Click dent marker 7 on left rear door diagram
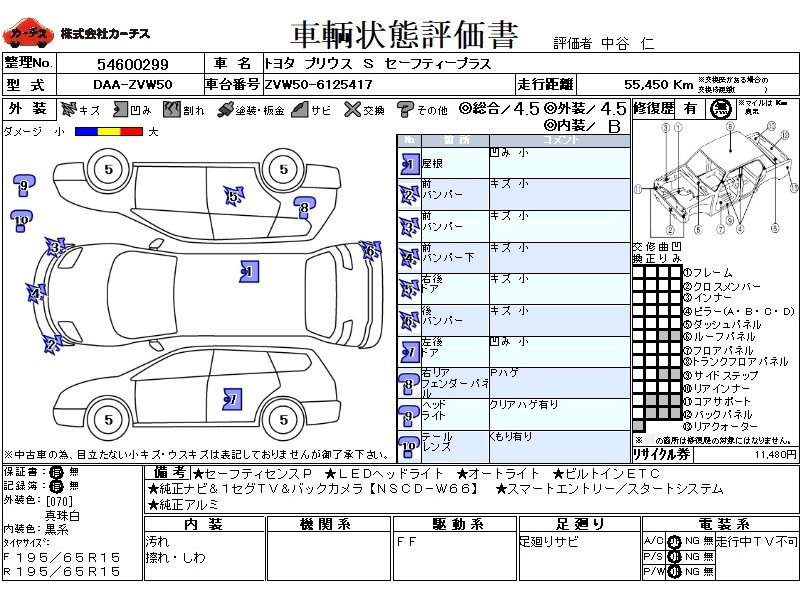The height and width of the screenshot is (600, 800). 232,399
